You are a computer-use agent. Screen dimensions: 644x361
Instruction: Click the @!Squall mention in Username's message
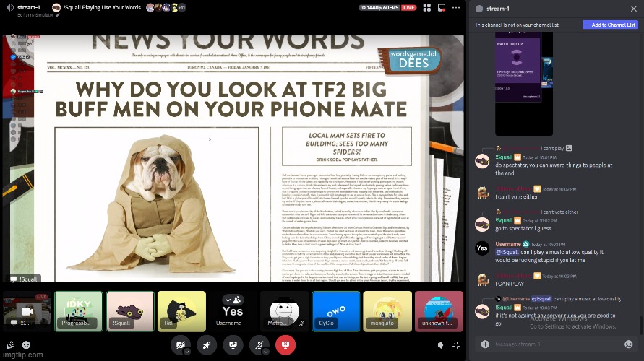click(x=507, y=252)
